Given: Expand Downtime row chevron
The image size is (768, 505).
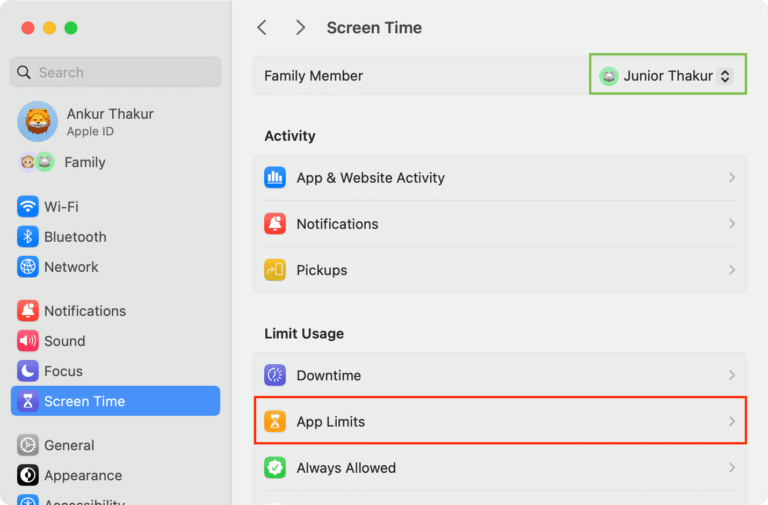Looking at the screenshot, I should (x=732, y=375).
